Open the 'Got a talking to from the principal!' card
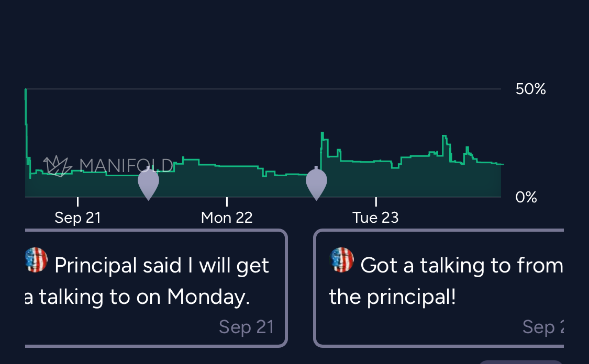Image resolution: width=589 pixels, height=364 pixels. pos(440,288)
